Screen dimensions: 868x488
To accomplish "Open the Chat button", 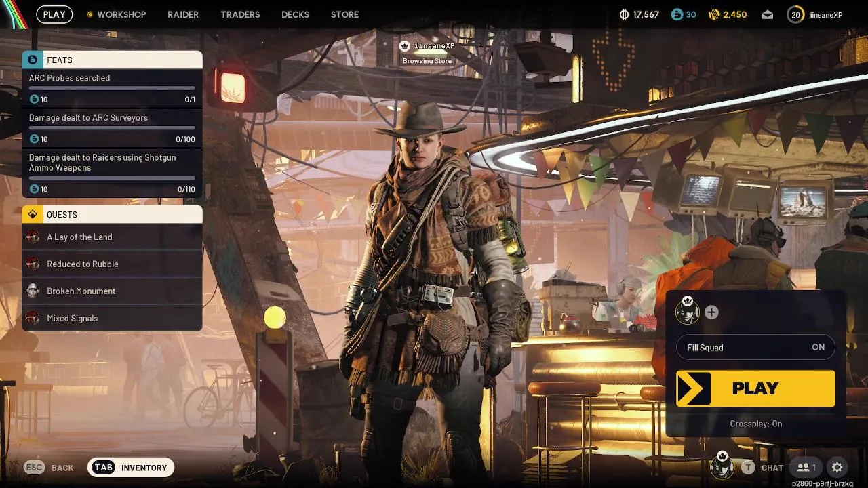I will click(x=762, y=467).
